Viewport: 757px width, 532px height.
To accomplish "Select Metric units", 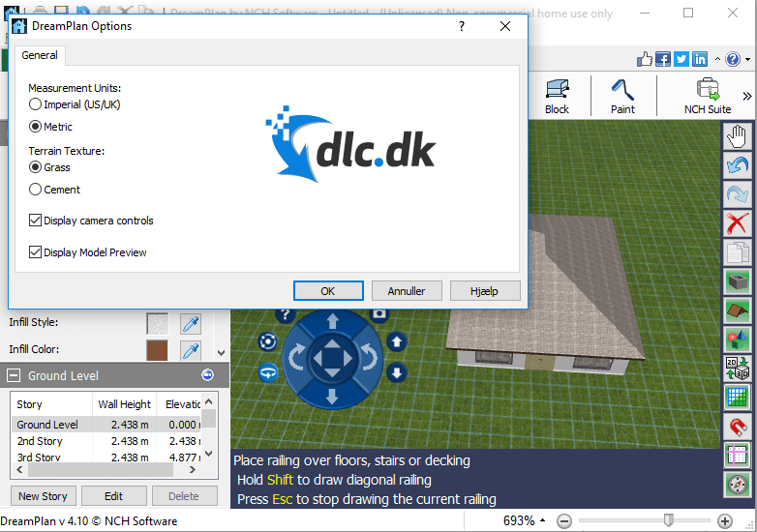I will (50, 127).
